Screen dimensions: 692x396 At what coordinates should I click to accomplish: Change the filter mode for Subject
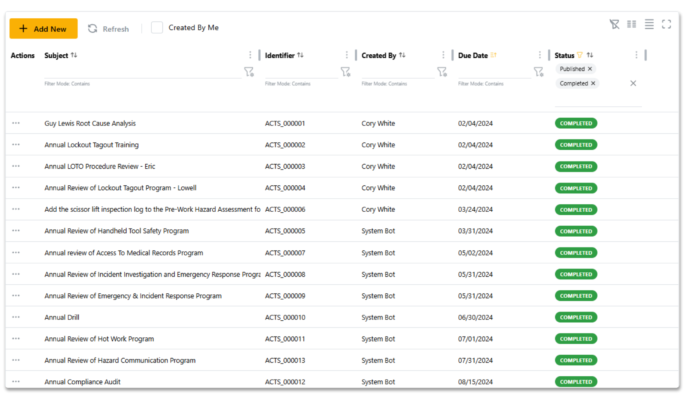tap(249, 72)
